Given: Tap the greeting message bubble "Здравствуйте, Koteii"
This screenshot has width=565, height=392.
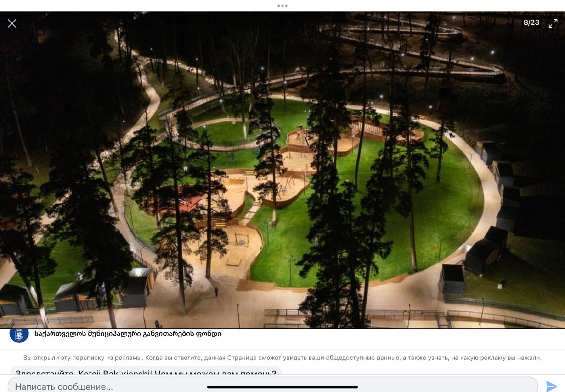Looking at the screenshot, I should click(x=146, y=370).
